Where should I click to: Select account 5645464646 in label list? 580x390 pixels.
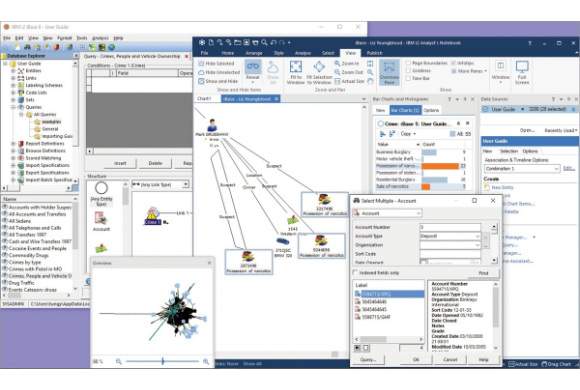[x=374, y=302]
